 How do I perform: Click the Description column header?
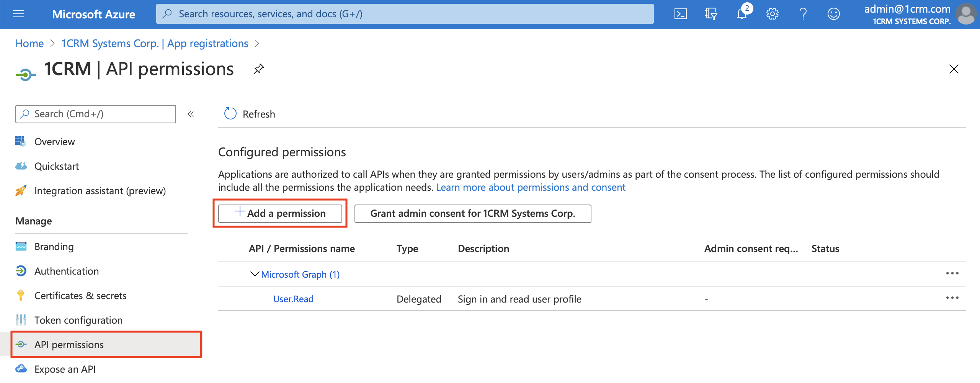pyautogui.click(x=483, y=249)
